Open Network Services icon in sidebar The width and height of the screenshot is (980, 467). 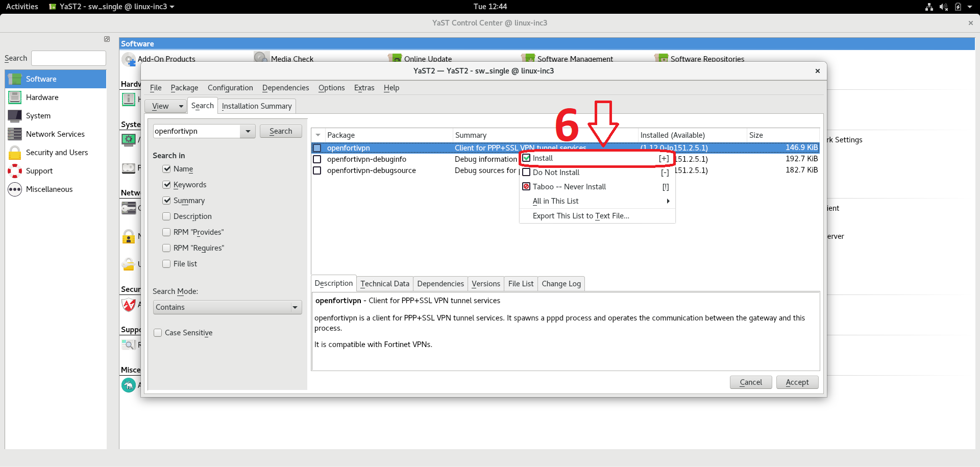click(x=15, y=134)
